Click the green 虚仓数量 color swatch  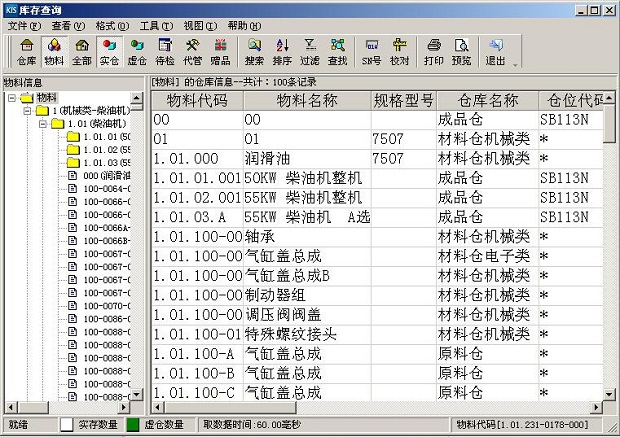click(x=133, y=425)
